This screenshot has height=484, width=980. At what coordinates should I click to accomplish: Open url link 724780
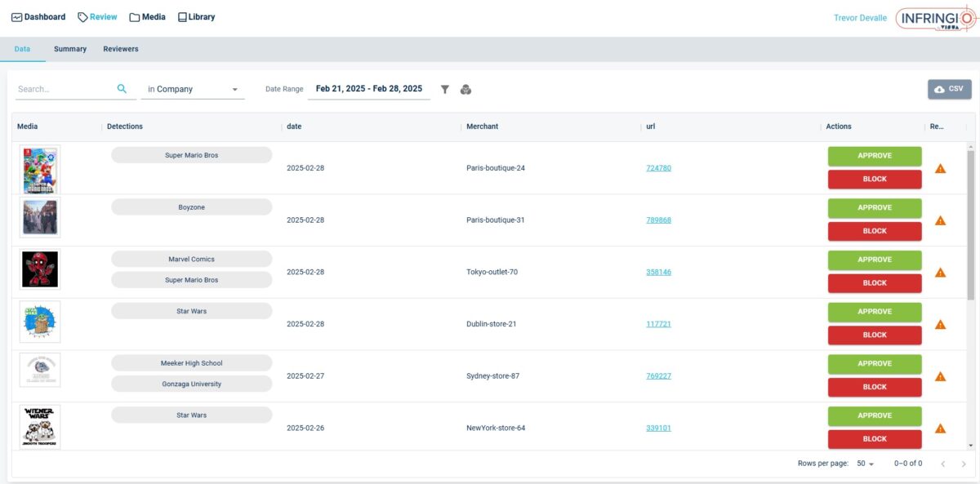[658, 168]
